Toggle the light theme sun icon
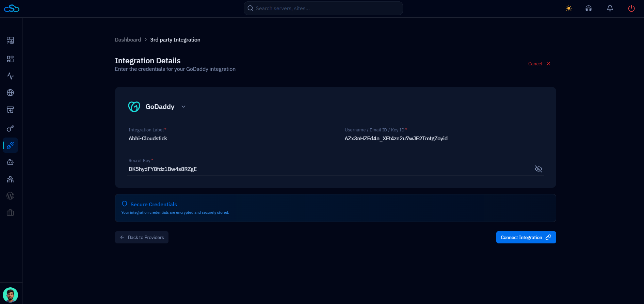Image resolution: width=644 pixels, height=304 pixels. click(x=569, y=9)
